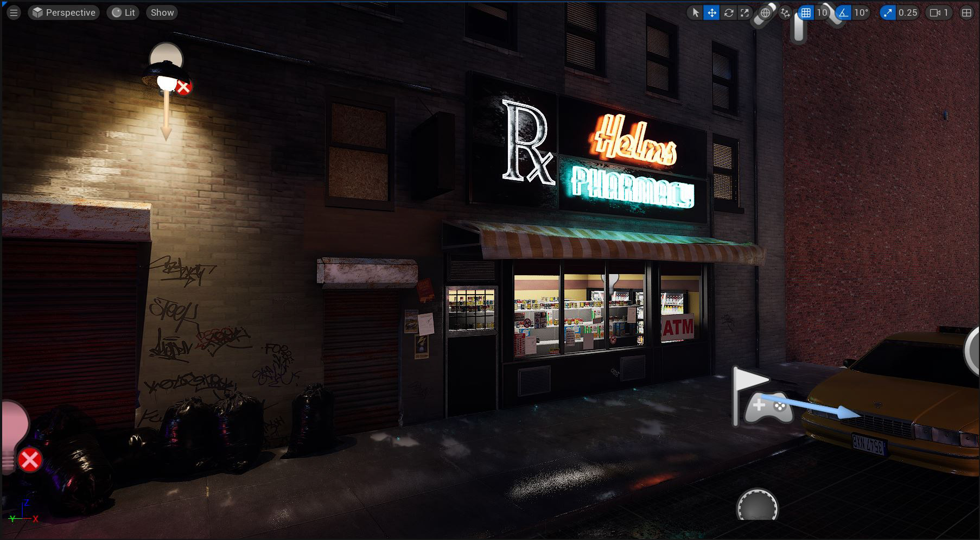
Task: Open the Lit view mode dropdown
Action: click(x=124, y=12)
